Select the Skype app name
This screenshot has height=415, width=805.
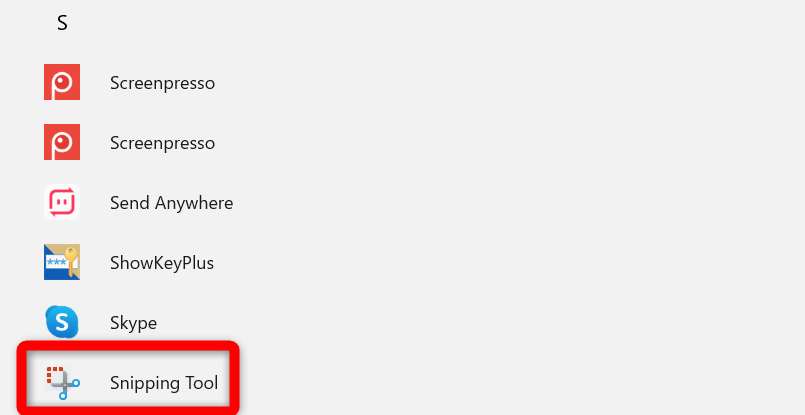133,323
